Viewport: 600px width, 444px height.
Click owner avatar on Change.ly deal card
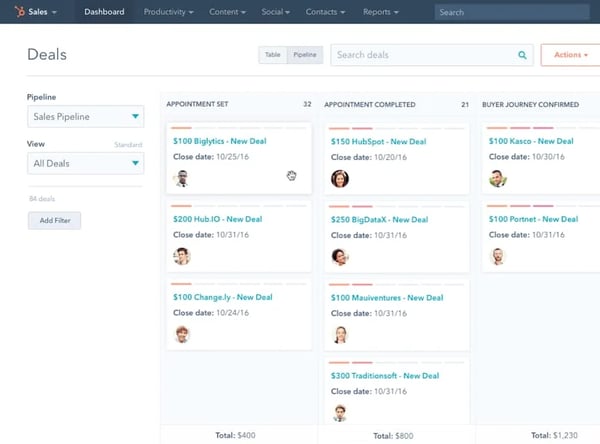tap(181, 334)
